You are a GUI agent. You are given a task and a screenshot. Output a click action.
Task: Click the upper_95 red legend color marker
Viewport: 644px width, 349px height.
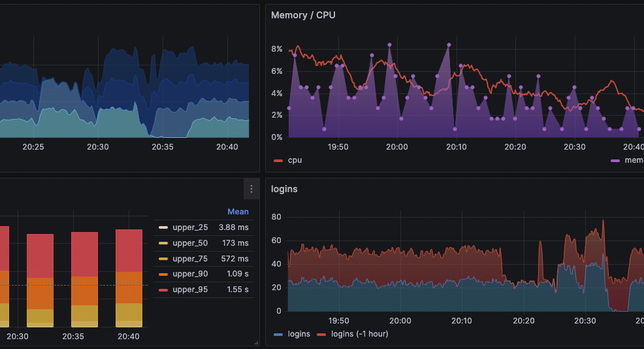coord(163,289)
